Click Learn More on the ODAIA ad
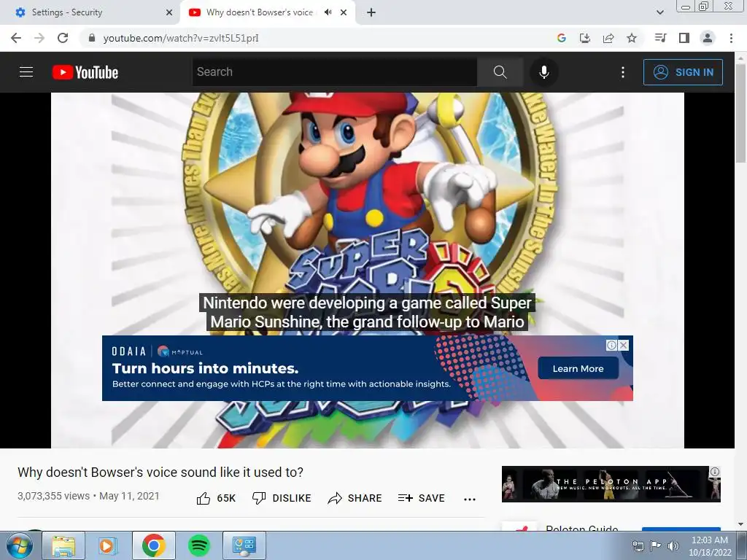The width and height of the screenshot is (747, 560). tap(578, 368)
